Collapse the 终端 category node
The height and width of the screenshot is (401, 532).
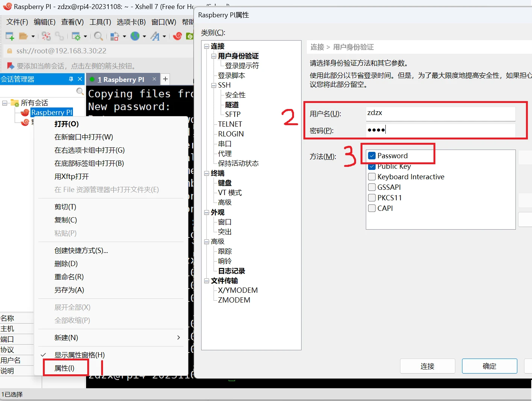(206, 173)
